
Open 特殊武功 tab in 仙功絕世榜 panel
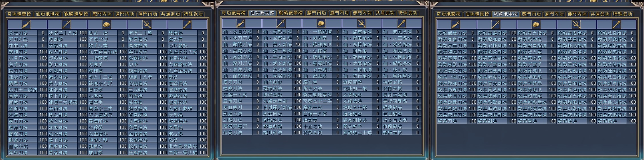[x=408, y=13]
